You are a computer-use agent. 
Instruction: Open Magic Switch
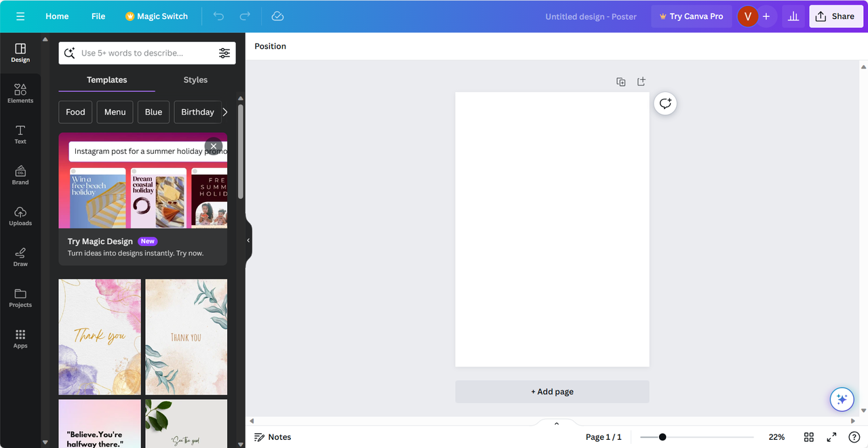point(157,16)
